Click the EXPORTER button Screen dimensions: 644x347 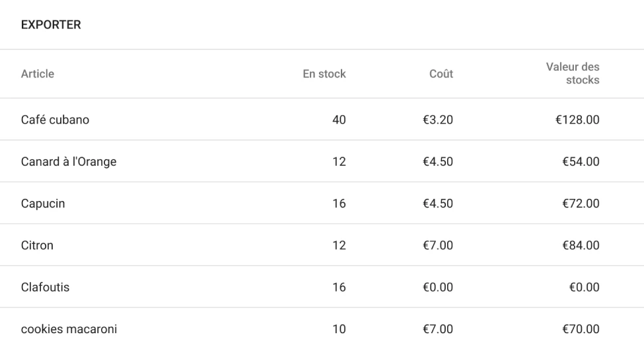click(x=51, y=25)
